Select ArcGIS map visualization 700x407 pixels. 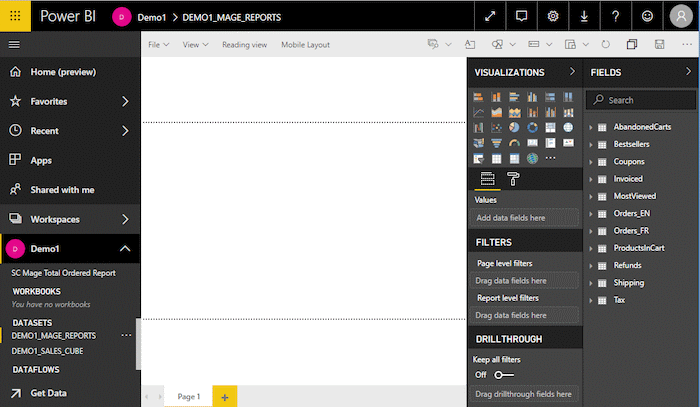pos(532,158)
